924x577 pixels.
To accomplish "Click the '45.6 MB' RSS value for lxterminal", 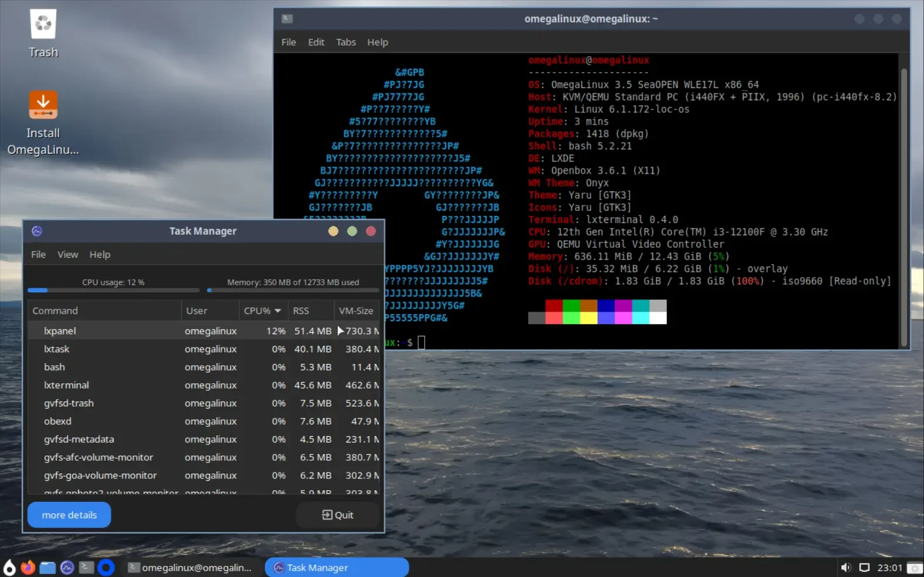I will coord(313,385).
